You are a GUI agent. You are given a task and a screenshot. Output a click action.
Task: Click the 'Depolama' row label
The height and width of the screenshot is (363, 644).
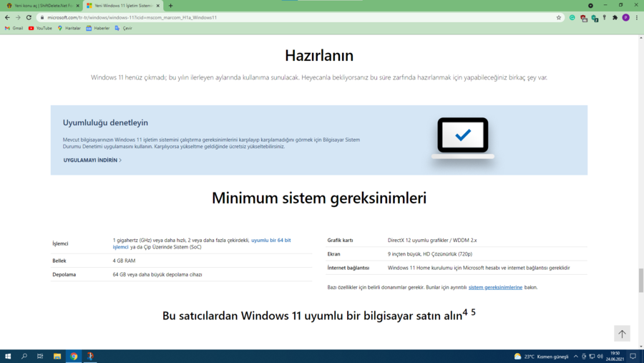click(64, 275)
